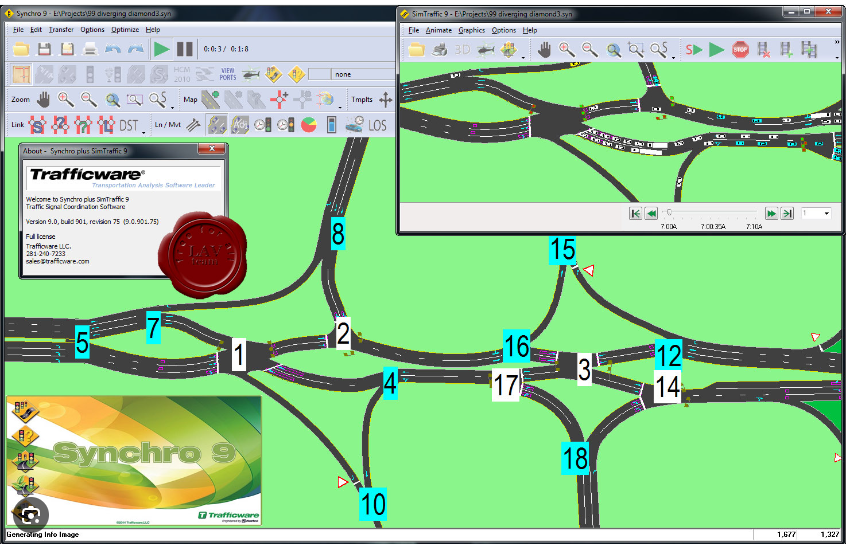Redo the action in Synchro
846x544 pixels.
pos(135,49)
